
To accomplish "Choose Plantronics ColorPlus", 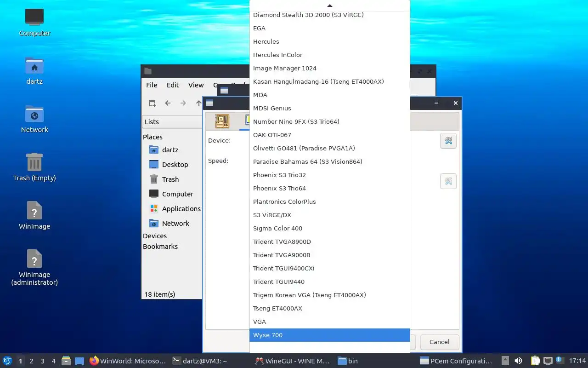I will point(330,201).
